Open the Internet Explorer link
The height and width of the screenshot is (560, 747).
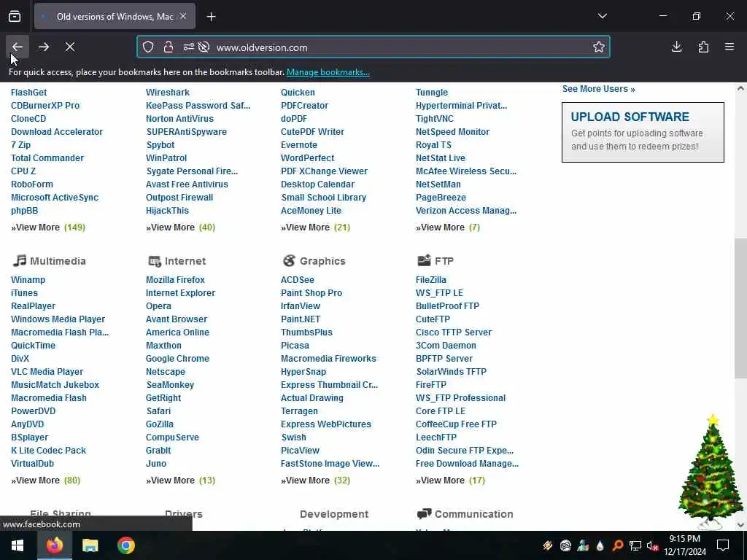coord(180,293)
